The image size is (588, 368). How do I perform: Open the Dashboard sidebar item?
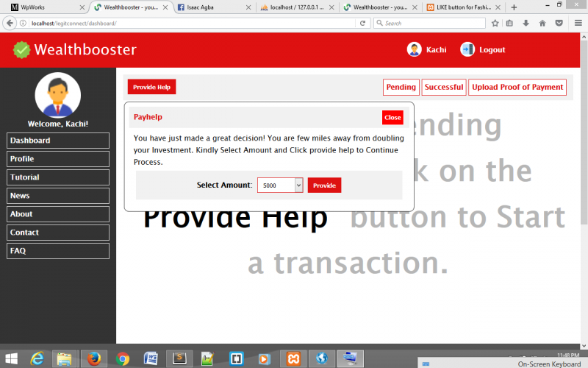point(58,141)
